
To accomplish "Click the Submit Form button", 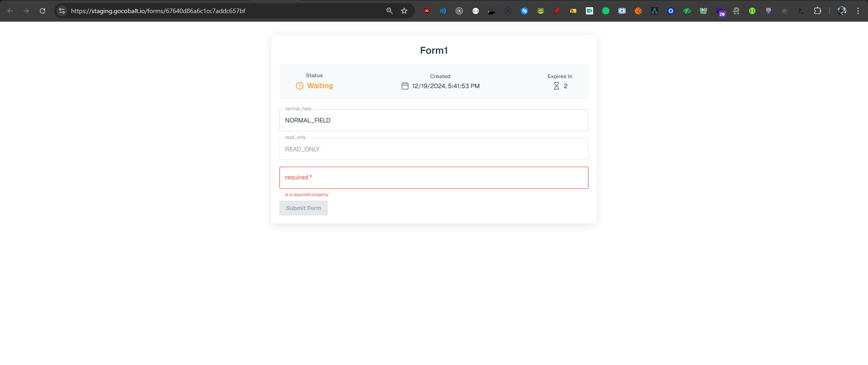I will (303, 208).
